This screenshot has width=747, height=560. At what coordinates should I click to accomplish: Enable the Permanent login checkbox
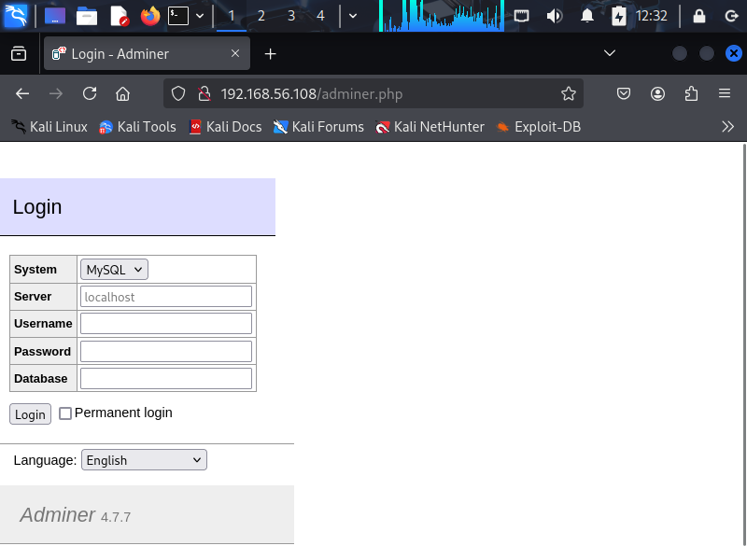click(x=65, y=413)
